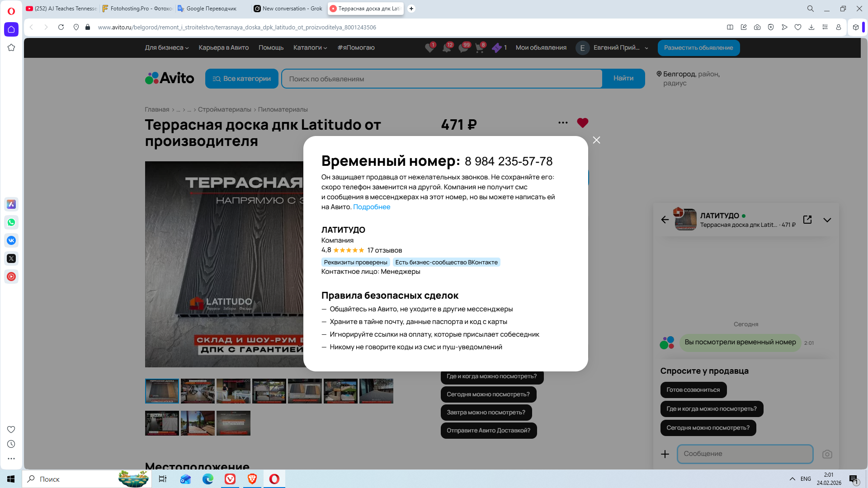Click the shopping cart icon in header
Image resolution: width=868 pixels, height=488 pixels.
click(479, 48)
